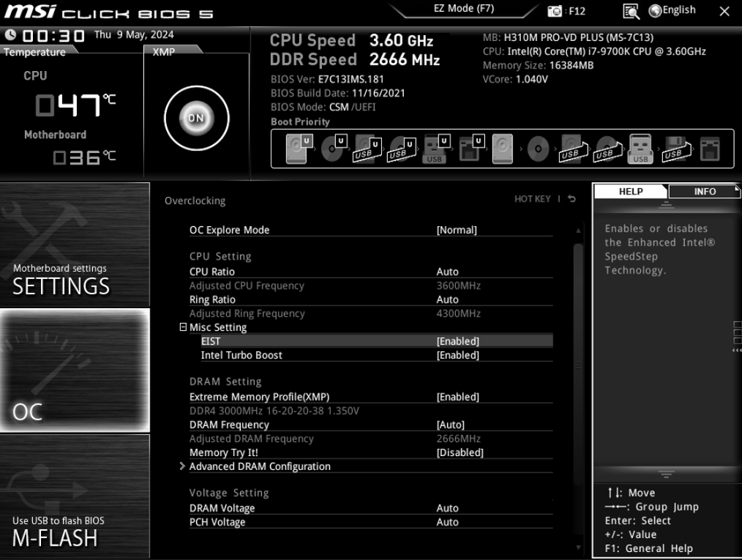Click the back arrow next to HOT KEY
The height and width of the screenshot is (560, 742).
(572, 199)
